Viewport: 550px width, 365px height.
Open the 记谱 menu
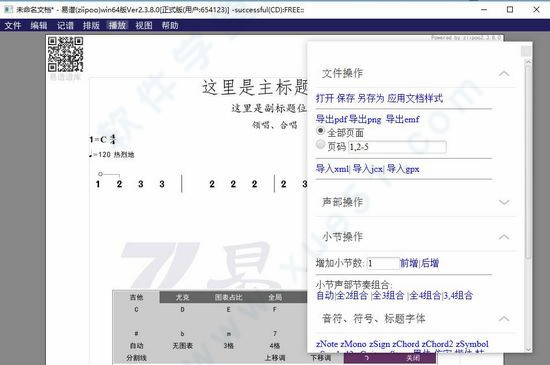click(x=65, y=26)
